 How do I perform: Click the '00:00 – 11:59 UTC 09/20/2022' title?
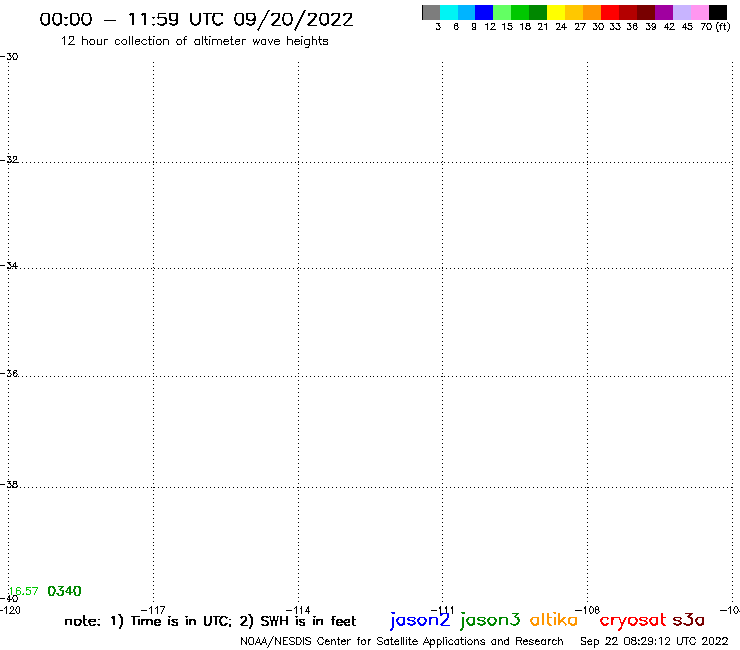(196, 20)
